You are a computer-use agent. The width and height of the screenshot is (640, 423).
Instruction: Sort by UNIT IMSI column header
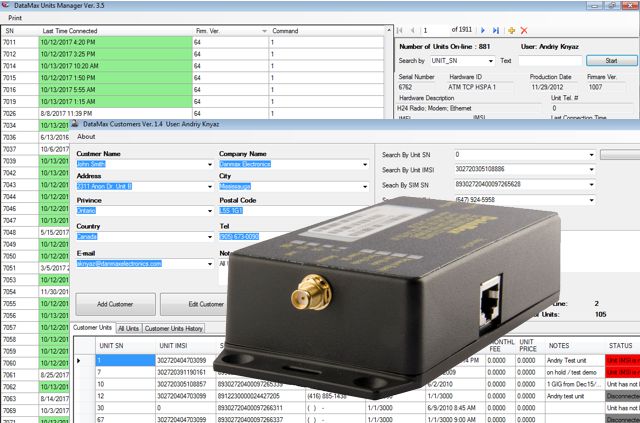pyautogui.click(x=185, y=345)
